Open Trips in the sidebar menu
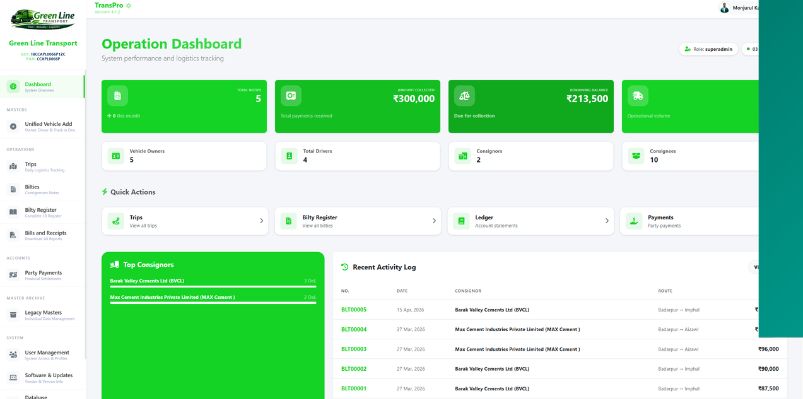Image resolution: width=803 pixels, height=399 pixels. click(x=43, y=166)
